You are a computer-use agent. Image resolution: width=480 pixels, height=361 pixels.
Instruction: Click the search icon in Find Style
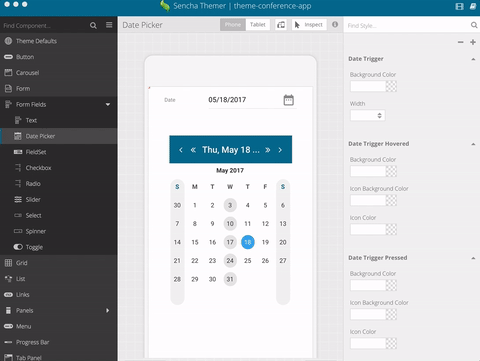[474, 25]
